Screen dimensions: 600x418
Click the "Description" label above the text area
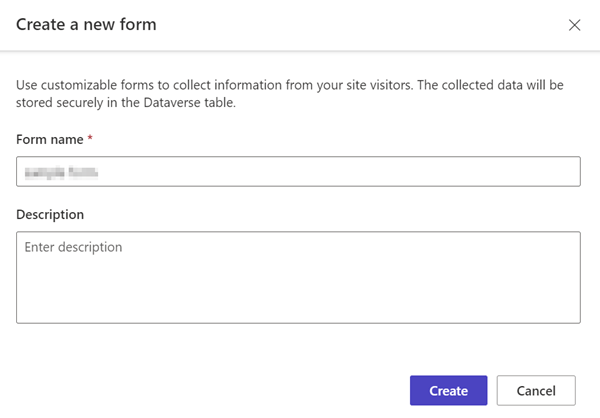tap(50, 214)
